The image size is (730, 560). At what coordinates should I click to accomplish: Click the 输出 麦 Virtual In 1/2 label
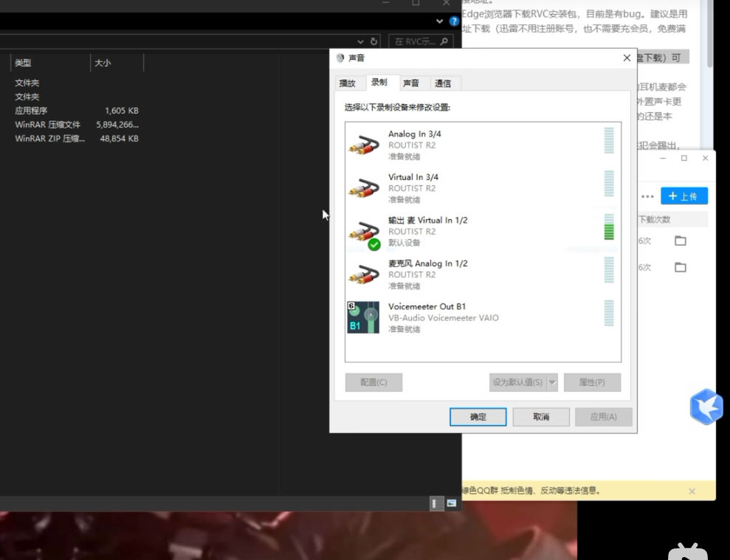(x=428, y=220)
